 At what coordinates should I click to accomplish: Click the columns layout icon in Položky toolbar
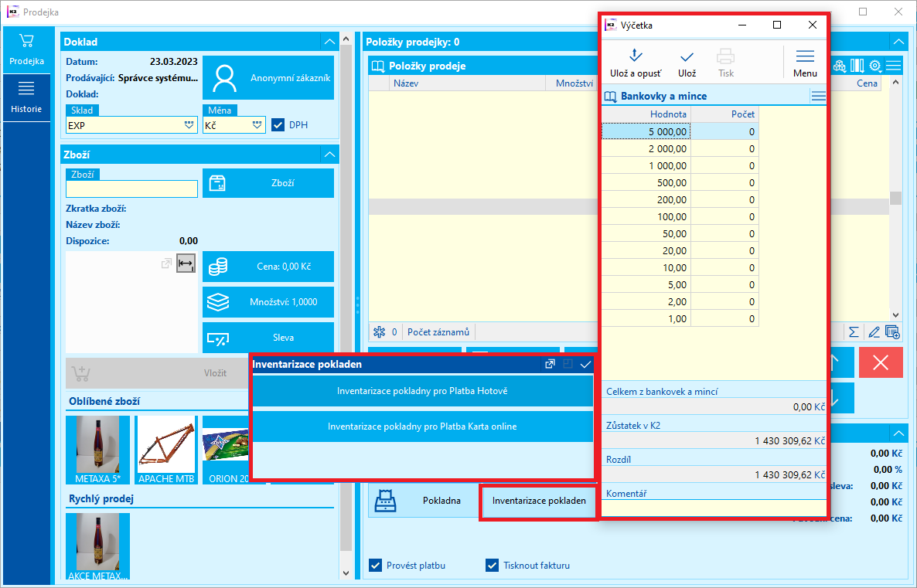click(857, 66)
